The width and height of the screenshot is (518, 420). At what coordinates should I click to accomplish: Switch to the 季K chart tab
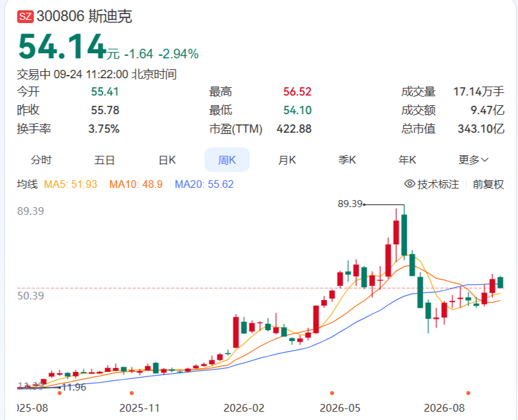347,160
